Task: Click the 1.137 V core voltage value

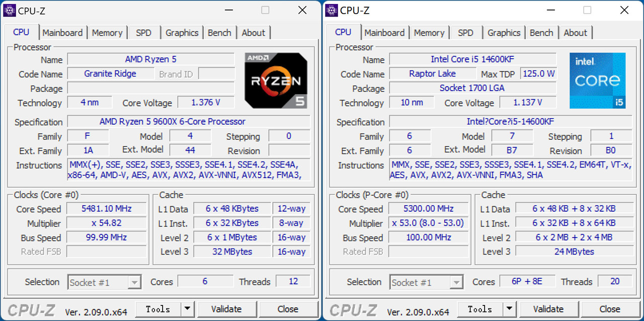Action: [528, 102]
